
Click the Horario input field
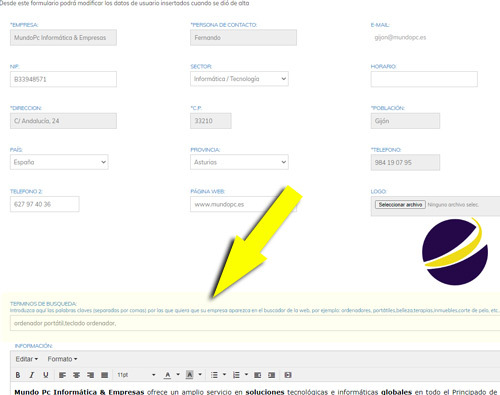[x=424, y=79]
